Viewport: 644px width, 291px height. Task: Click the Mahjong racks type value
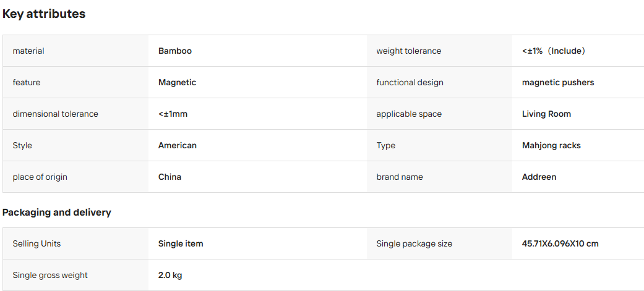tap(551, 145)
